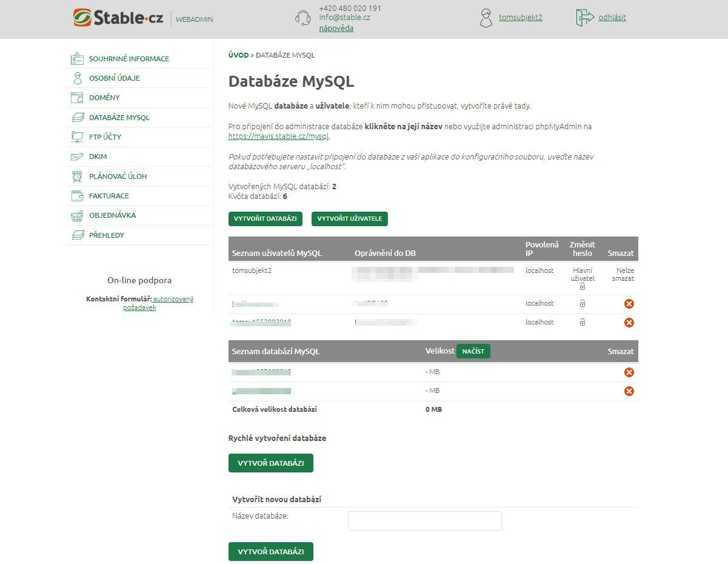Image resolution: width=728 pixels, height=564 pixels.
Task: Click the Objednávka basket icon
Action: coord(77,215)
